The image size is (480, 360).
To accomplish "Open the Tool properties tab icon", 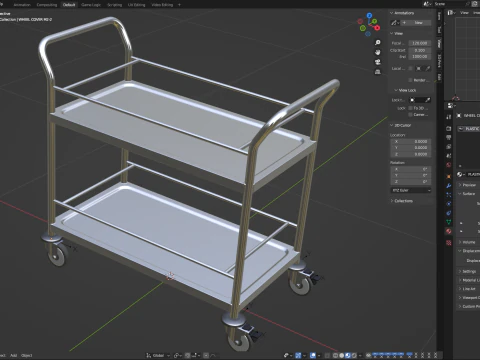I will pos(449,117).
